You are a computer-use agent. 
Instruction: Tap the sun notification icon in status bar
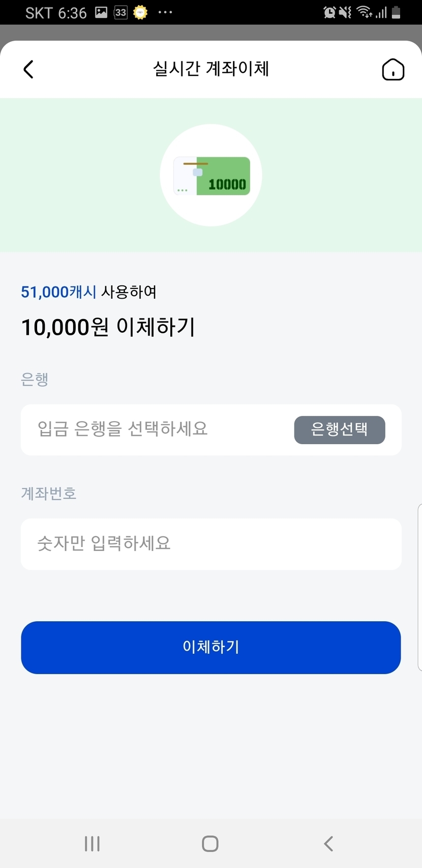coord(140,12)
